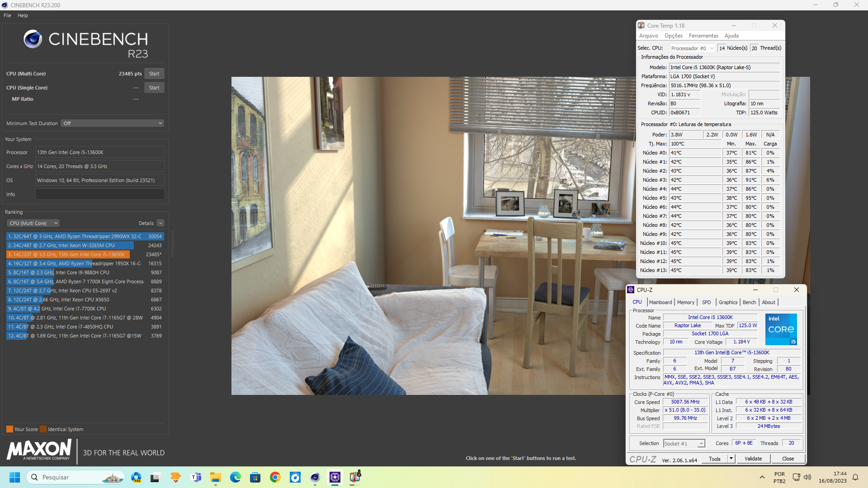Switch to Cinebench from taskbar
The image size is (868, 488).
(x=315, y=477)
